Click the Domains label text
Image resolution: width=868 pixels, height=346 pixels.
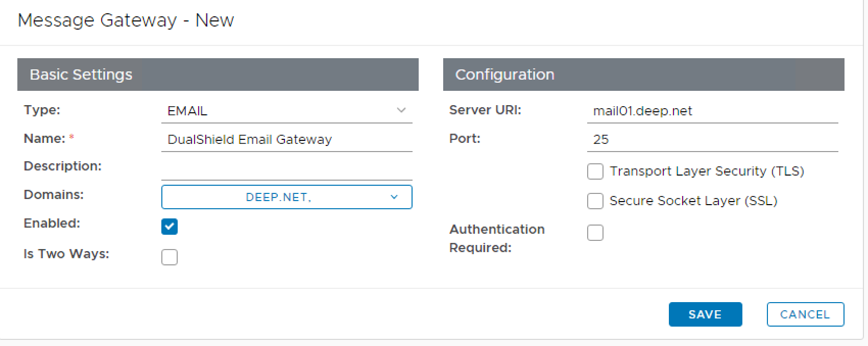pos(54,194)
